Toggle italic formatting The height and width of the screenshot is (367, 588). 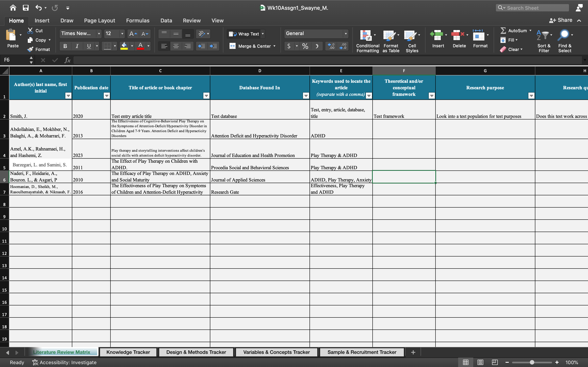[x=77, y=46]
